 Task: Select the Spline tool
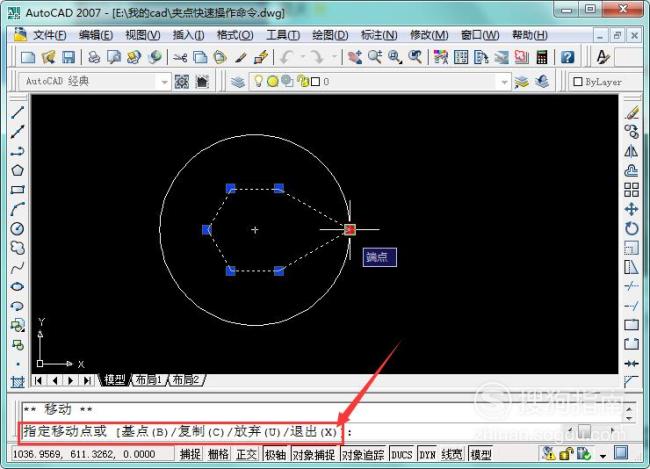pos(17,267)
